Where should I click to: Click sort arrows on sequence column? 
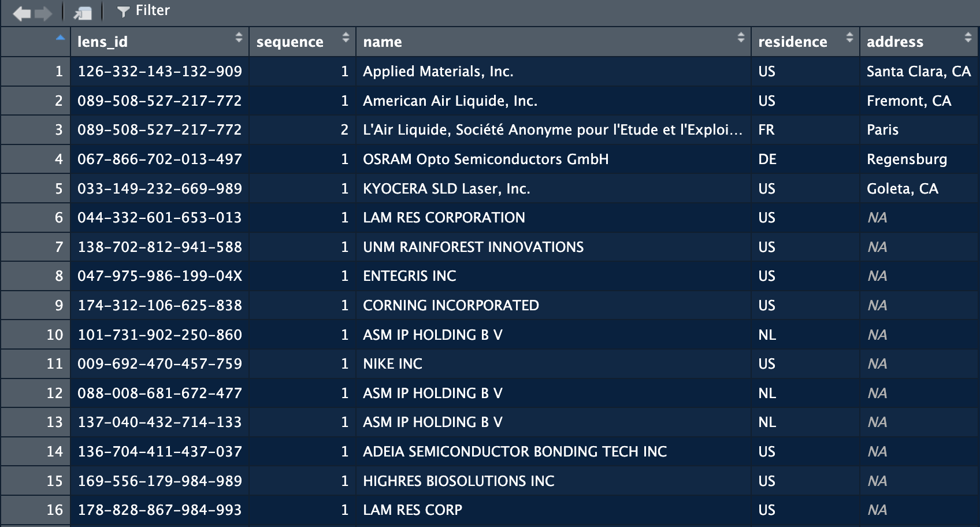coord(346,38)
